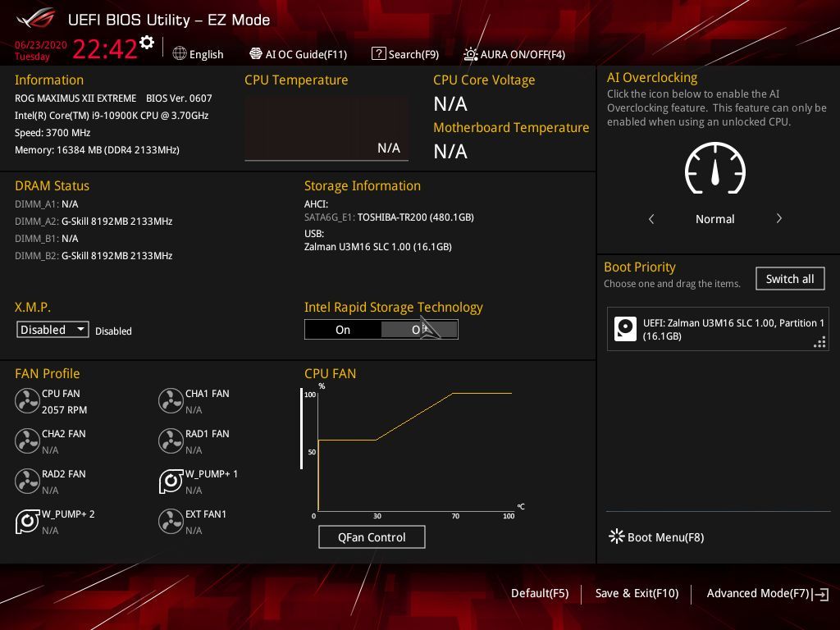
Task: Click the DIMM_A1 N/A entry
Action: point(47,204)
